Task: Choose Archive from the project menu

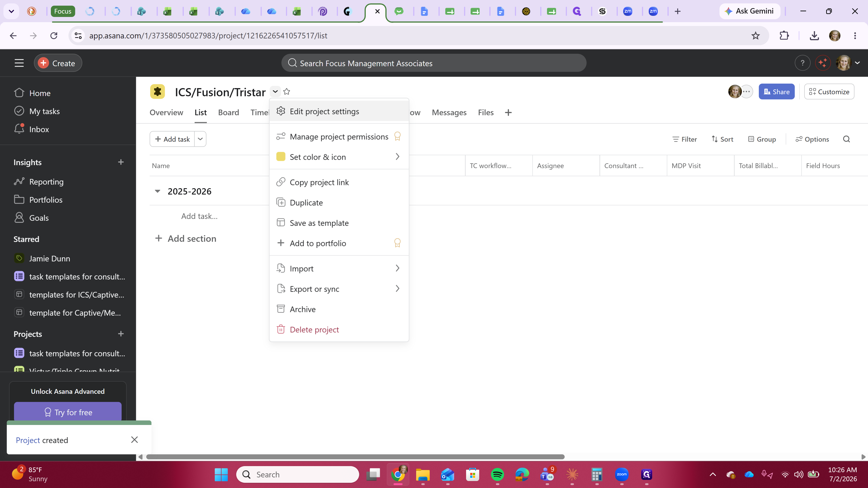Action: click(x=339, y=309)
